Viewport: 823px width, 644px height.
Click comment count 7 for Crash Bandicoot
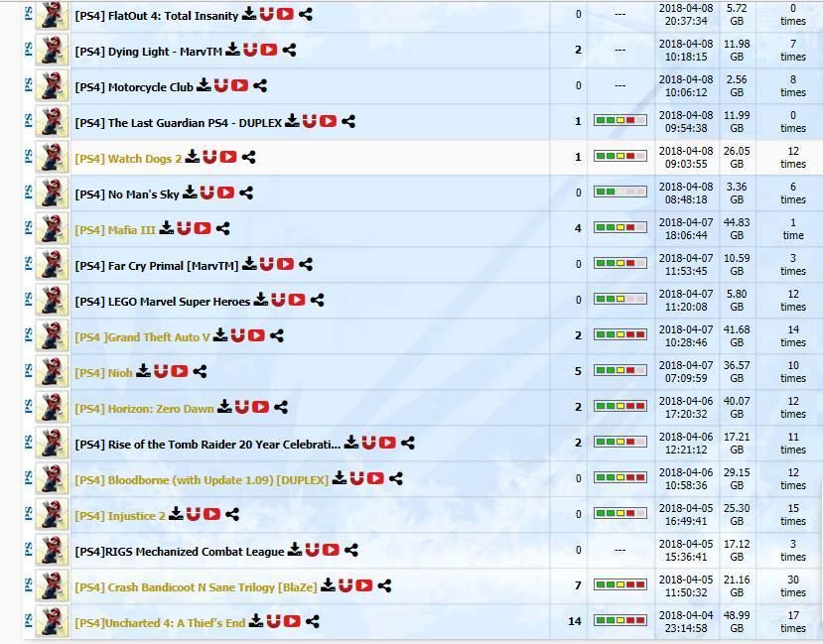pyautogui.click(x=578, y=585)
